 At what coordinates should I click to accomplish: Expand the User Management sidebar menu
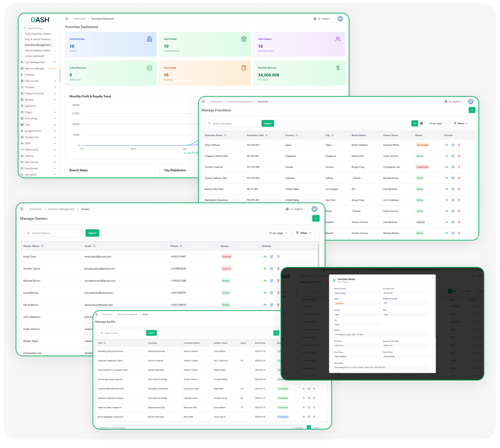pos(38,62)
